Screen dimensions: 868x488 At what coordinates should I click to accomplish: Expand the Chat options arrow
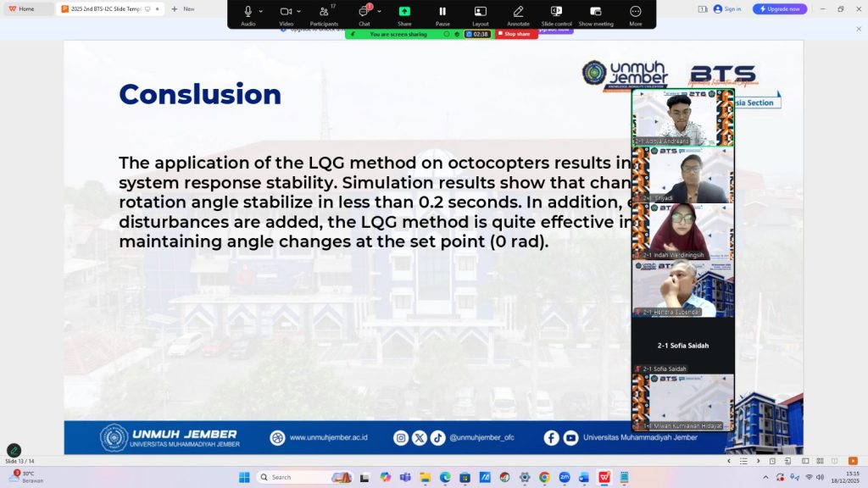378,12
